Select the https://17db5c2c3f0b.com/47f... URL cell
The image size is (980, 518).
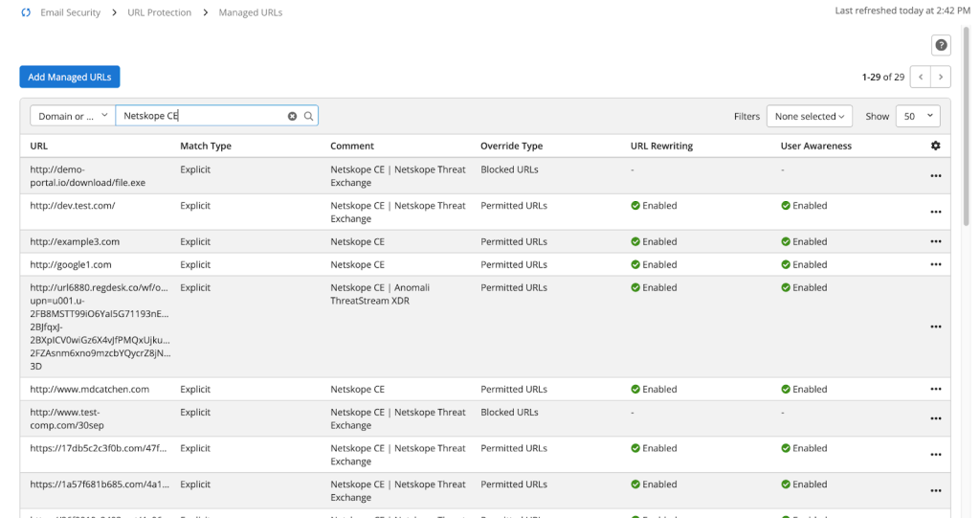tap(99, 448)
